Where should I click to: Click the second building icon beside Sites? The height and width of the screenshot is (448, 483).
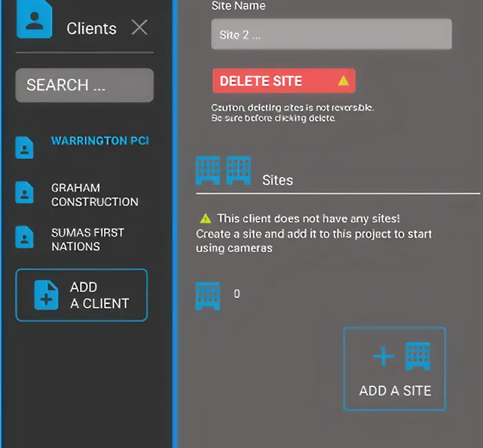click(239, 170)
